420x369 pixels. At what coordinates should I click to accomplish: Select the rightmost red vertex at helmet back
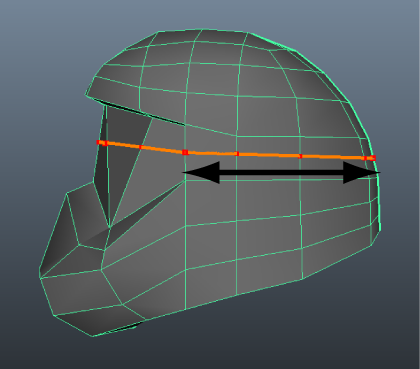click(374, 158)
